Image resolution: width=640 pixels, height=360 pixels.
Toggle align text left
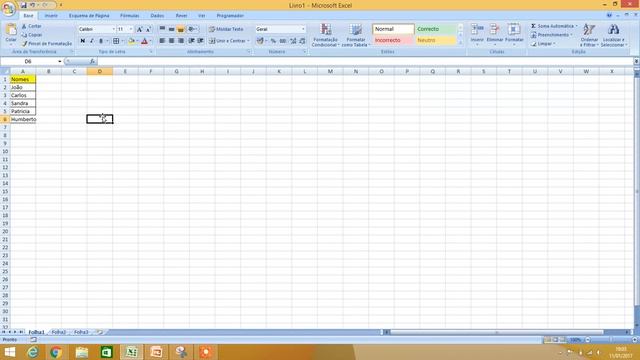pos(162,41)
